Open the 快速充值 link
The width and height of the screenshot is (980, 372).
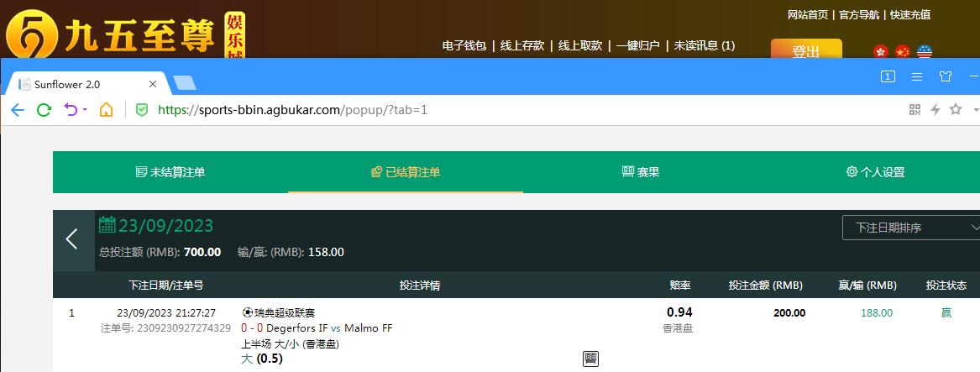910,15
